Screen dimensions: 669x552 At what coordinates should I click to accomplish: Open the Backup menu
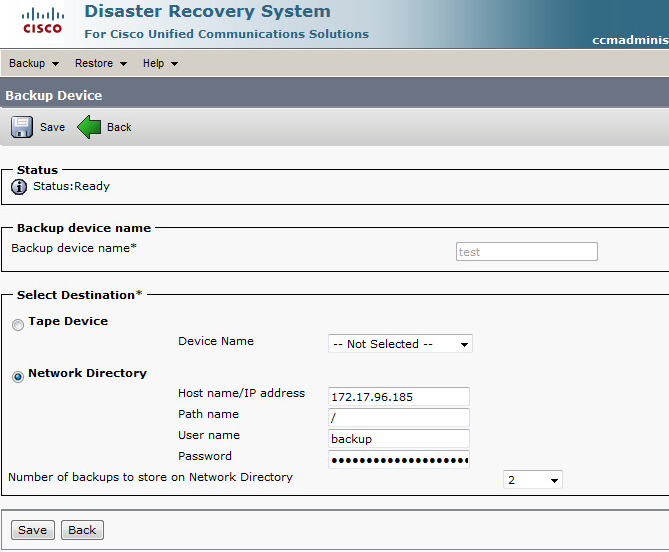34,64
